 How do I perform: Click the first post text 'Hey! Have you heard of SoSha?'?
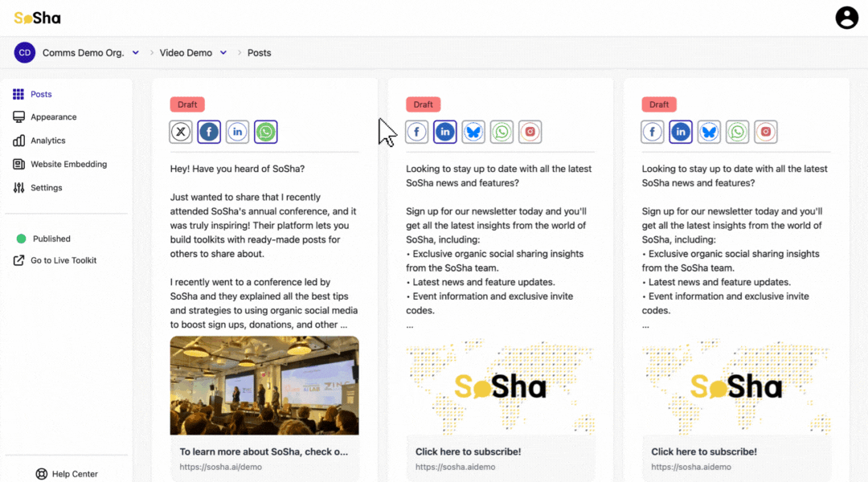[x=237, y=169]
